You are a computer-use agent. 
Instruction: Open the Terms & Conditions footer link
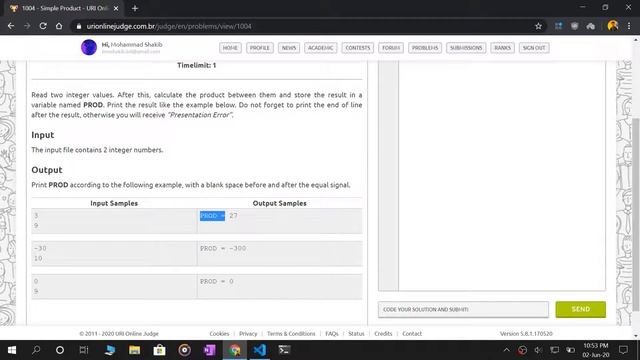pos(291,333)
